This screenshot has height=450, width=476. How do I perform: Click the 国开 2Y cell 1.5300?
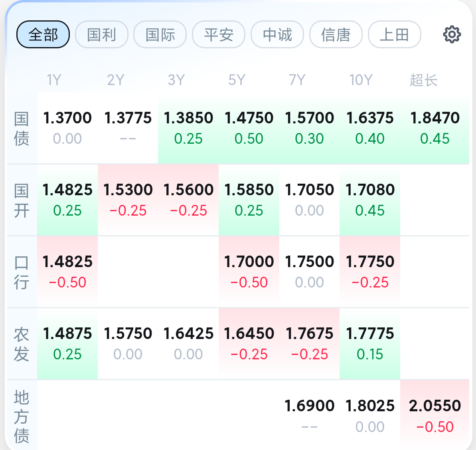point(128,200)
